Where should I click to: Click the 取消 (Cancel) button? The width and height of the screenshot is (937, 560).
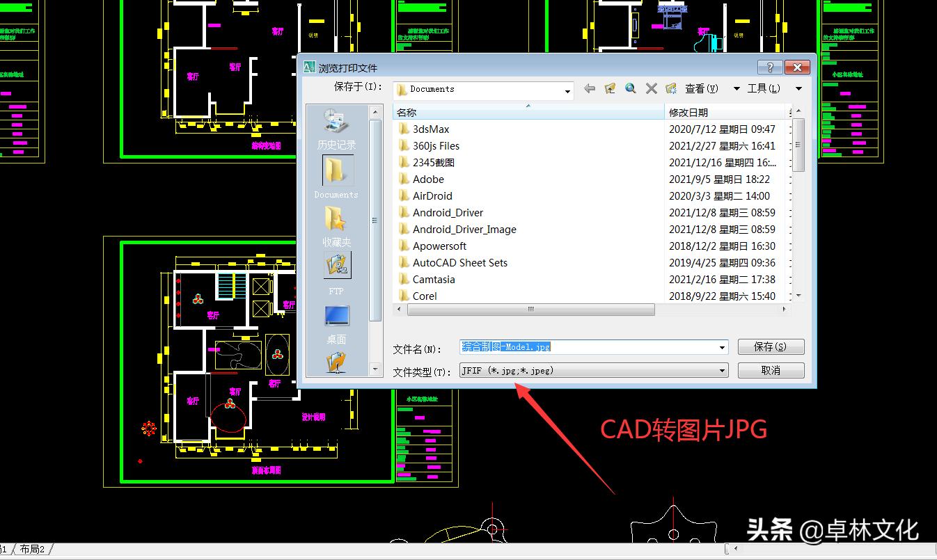point(771,370)
